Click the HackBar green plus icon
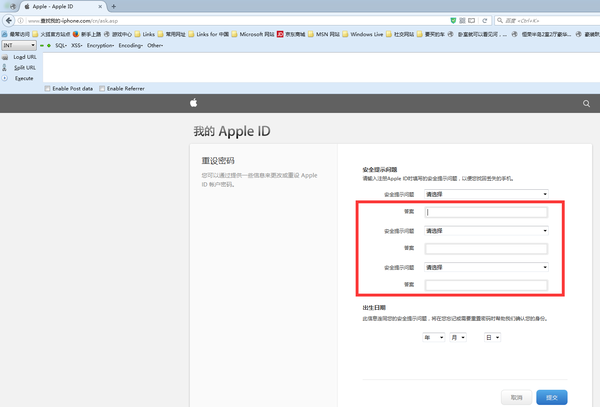Image resolution: width=600 pixels, height=407 pixels. coord(49,46)
